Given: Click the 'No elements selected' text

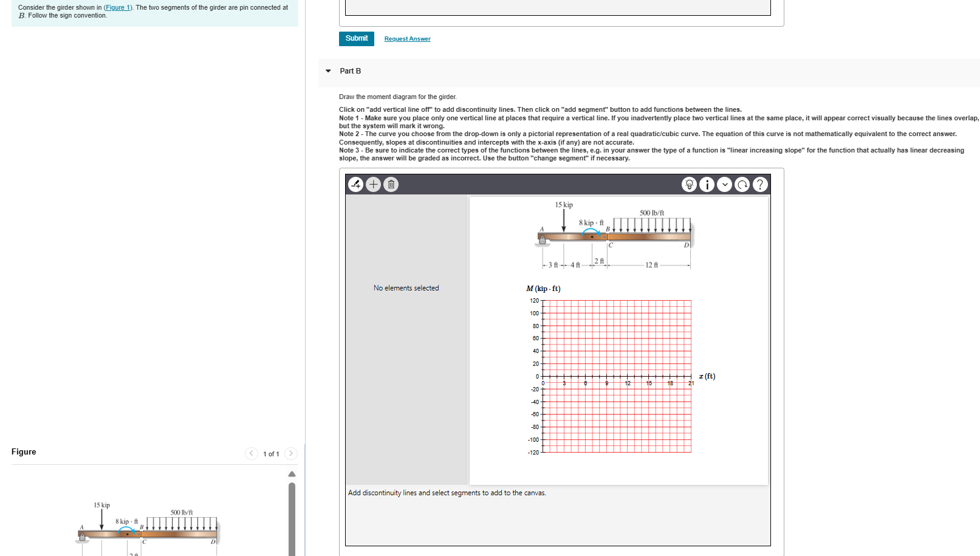Looking at the screenshot, I should tap(406, 288).
